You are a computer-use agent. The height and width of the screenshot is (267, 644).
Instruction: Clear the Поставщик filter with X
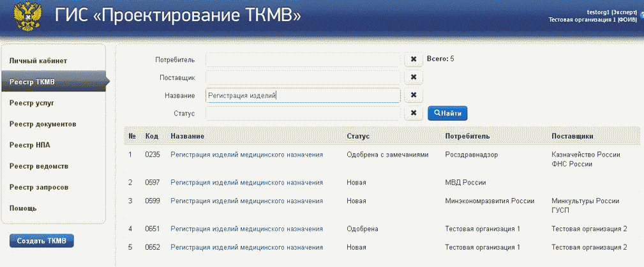(413, 77)
